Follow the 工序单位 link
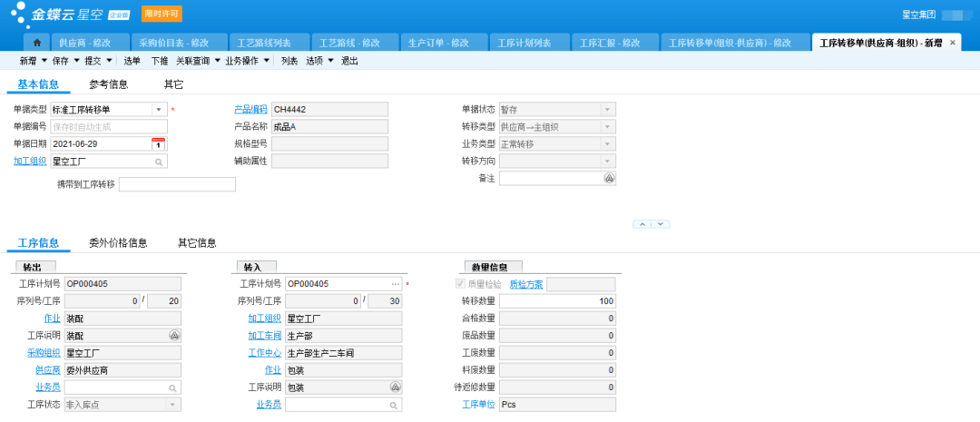 click(478, 405)
